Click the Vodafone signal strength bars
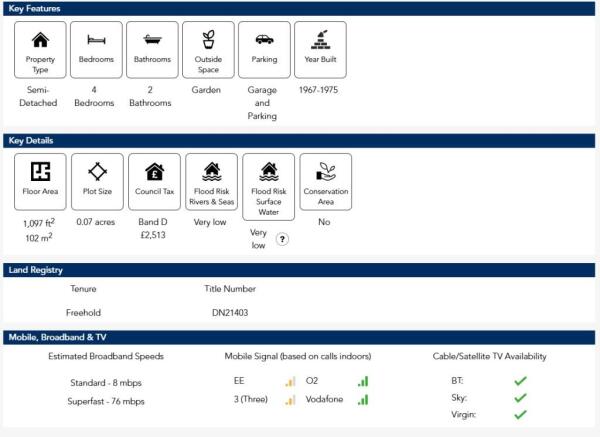 pyautogui.click(x=363, y=400)
